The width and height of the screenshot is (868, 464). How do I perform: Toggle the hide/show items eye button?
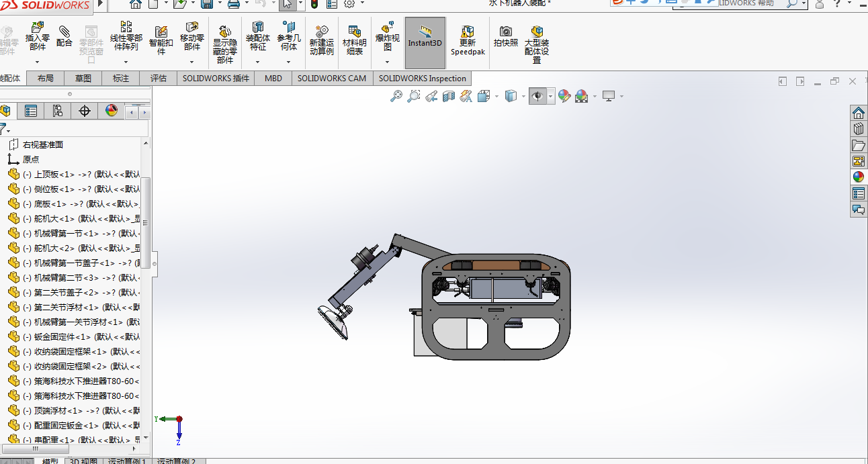coord(537,97)
